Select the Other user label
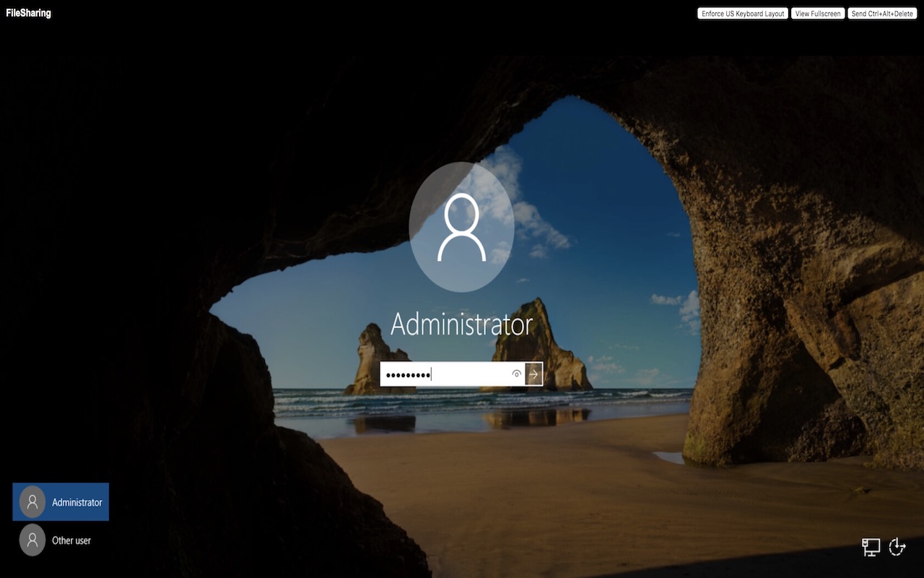The height and width of the screenshot is (578, 924). tap(71, 540)
